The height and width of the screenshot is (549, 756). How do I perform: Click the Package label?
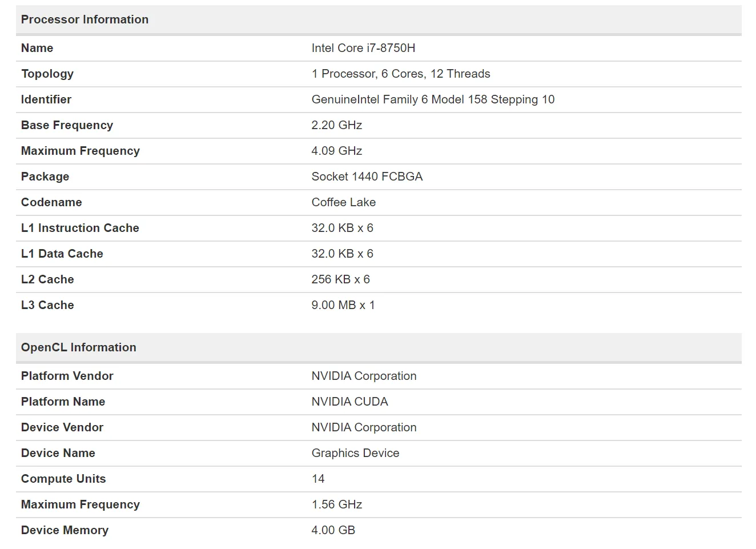[45, 177]
